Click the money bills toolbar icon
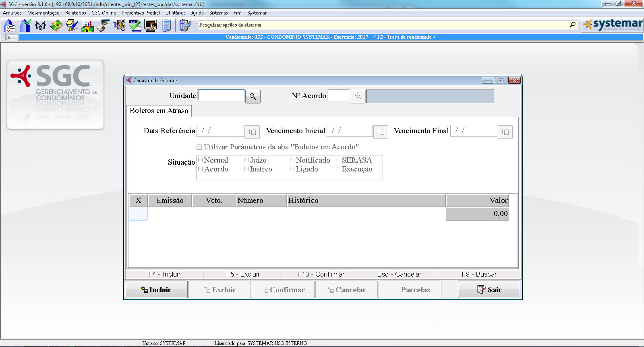This screenshot has width=644, height=347. pos(56,26)
